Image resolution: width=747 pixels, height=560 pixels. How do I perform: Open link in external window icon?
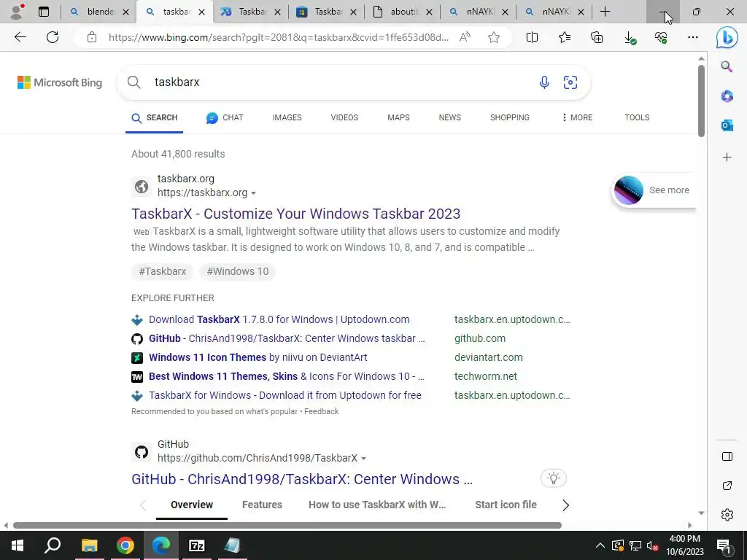(727, 486)
